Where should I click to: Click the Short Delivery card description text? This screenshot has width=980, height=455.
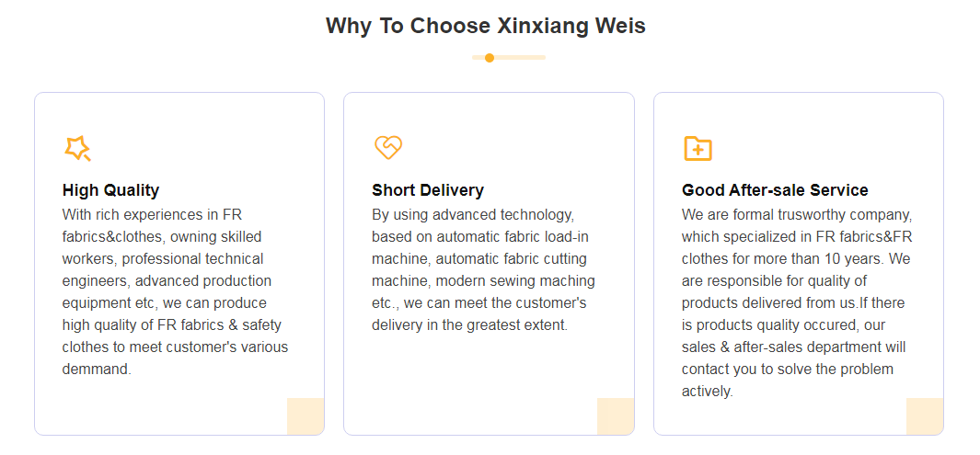[x=483, y=270]
